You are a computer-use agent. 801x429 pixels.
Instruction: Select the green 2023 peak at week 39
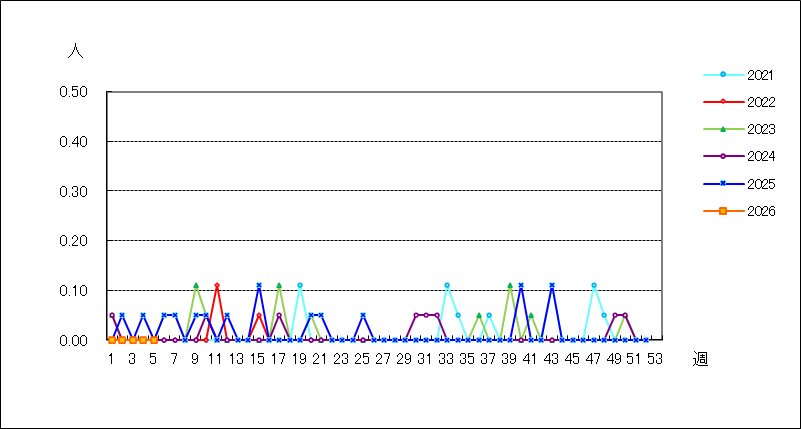(x=510, y=286)
